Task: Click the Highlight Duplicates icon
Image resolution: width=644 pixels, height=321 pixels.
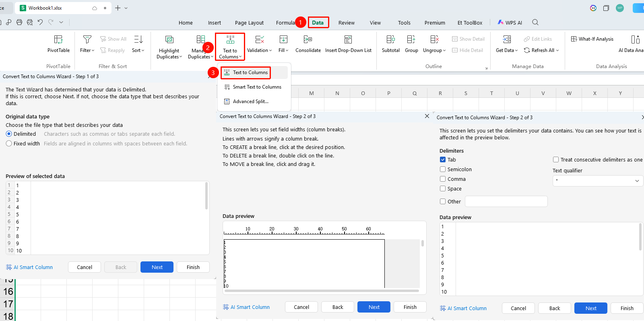Action: pos(169,39)
